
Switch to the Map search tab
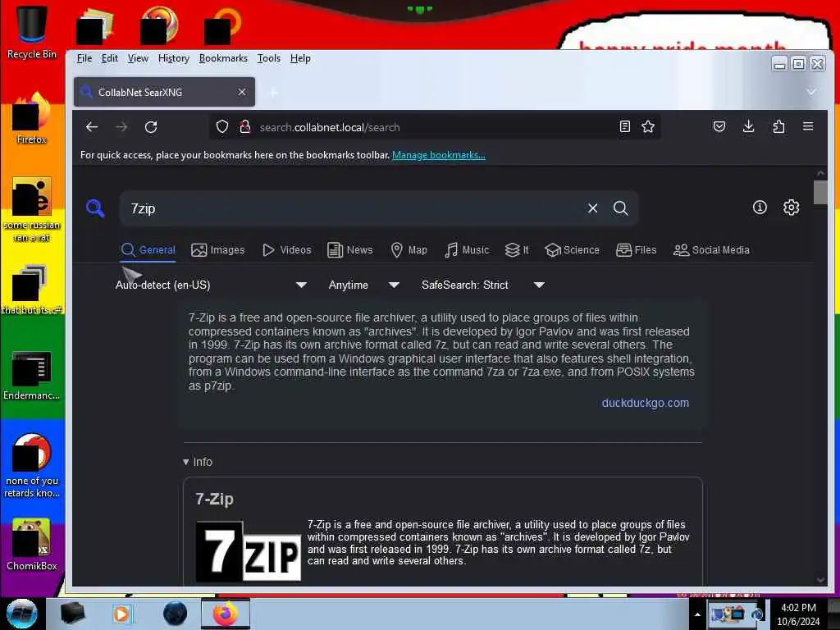(x=409, y=250)
